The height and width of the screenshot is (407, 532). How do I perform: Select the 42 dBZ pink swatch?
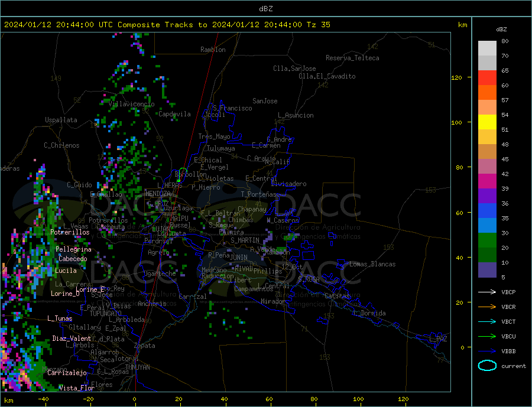click(487, 166)
